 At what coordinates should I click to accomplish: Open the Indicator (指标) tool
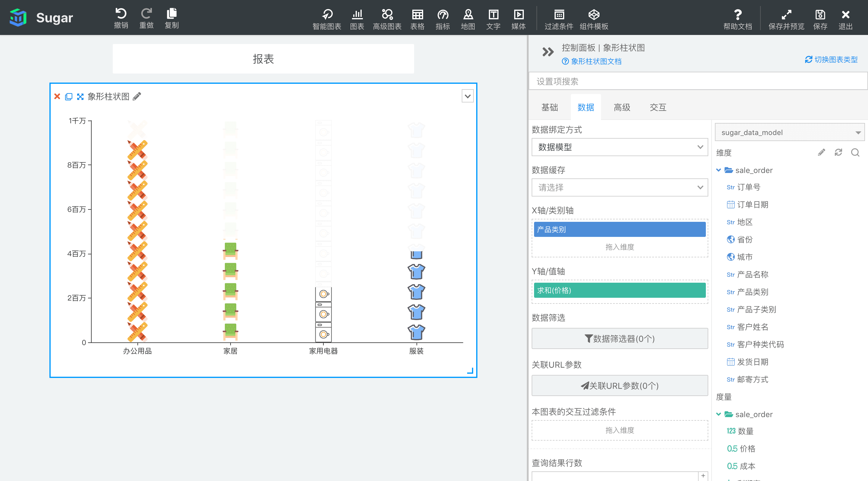click(443, 19)
